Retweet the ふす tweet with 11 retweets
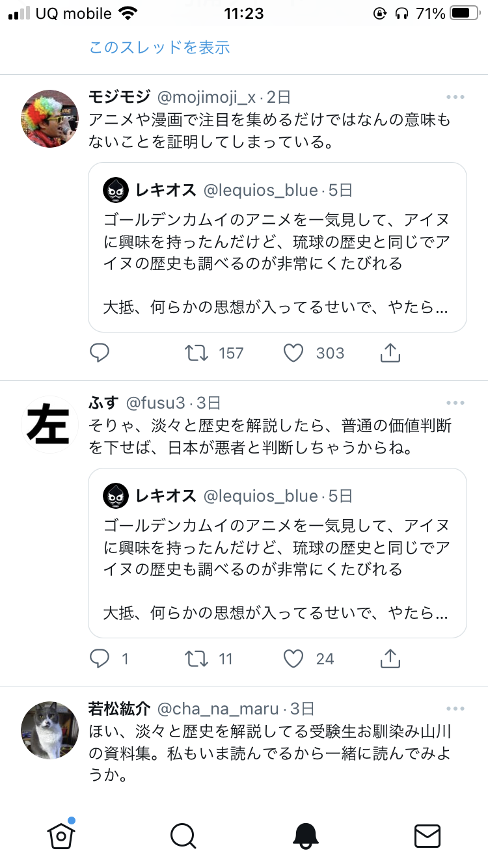This screenshot has width=488, height=868. coord(197,658)
